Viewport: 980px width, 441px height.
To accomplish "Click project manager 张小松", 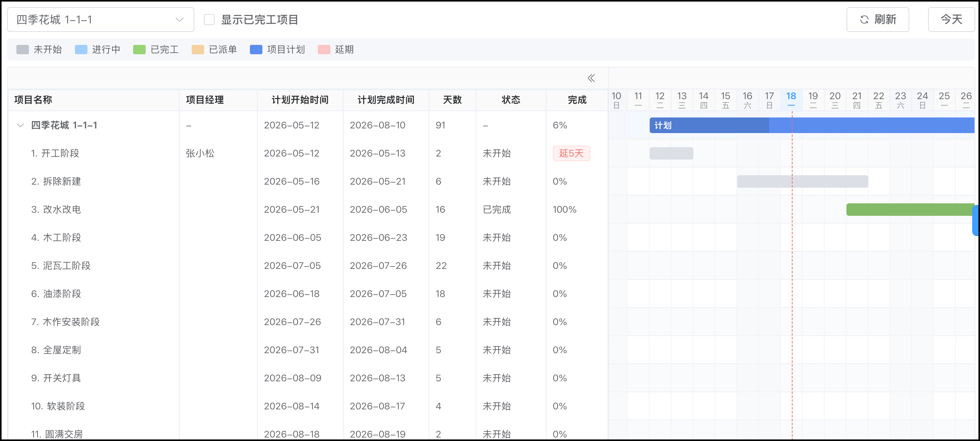I will tap(200, 153).
